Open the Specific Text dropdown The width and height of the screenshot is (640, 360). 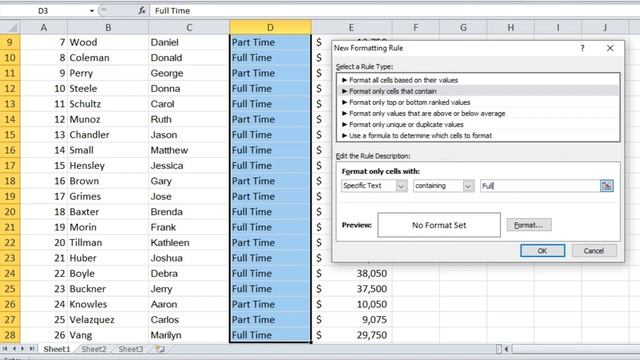tap(401, 186)
